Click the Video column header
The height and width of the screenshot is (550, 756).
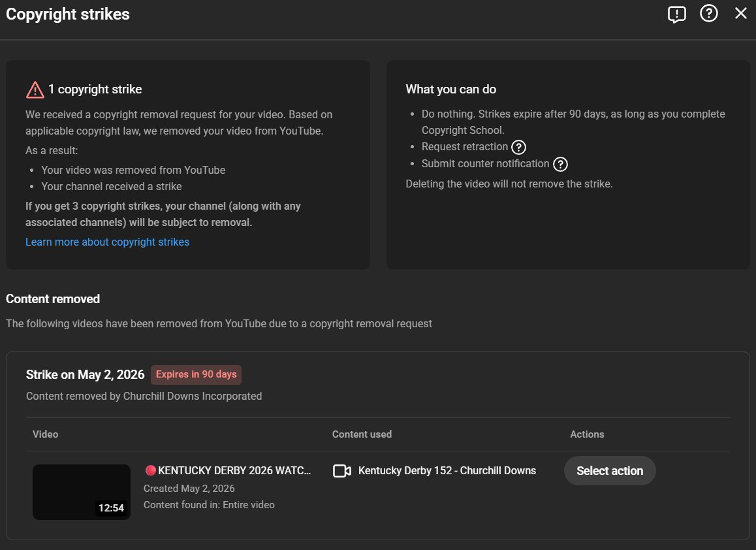click(45, 434)
